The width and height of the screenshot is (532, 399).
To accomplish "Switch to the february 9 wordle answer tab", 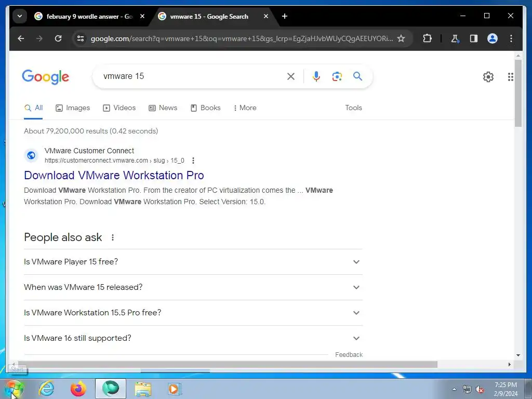I will [89, 16].
